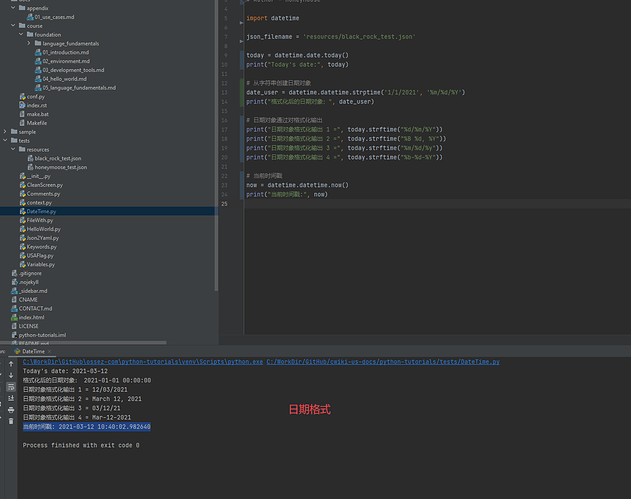
Task: Select __init__.py in project tree
Action: (39, 176)
